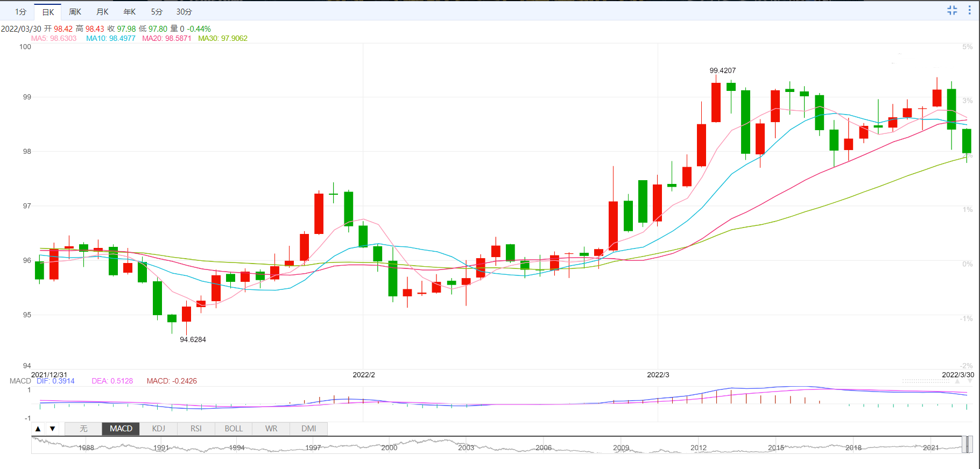The image size is (980, 469).
Task: Click 1997 on the overview timeline
Action: point(313,447)
